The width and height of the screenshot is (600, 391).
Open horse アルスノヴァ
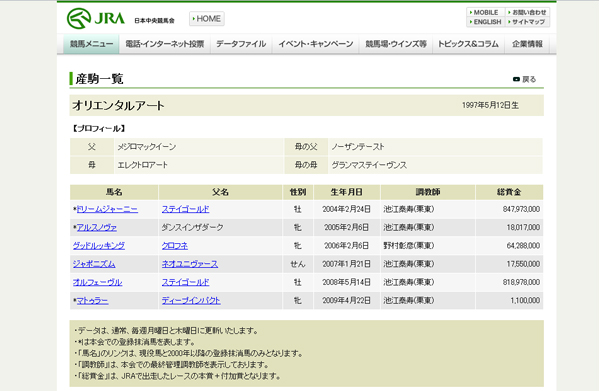click(97, 228)
